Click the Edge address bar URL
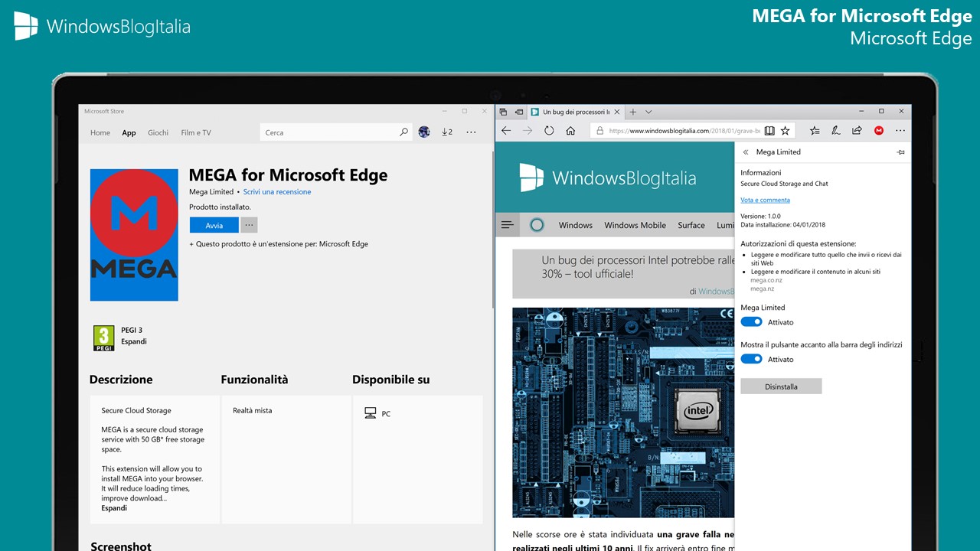Screen dimensions: 980x551 [684, 131]
